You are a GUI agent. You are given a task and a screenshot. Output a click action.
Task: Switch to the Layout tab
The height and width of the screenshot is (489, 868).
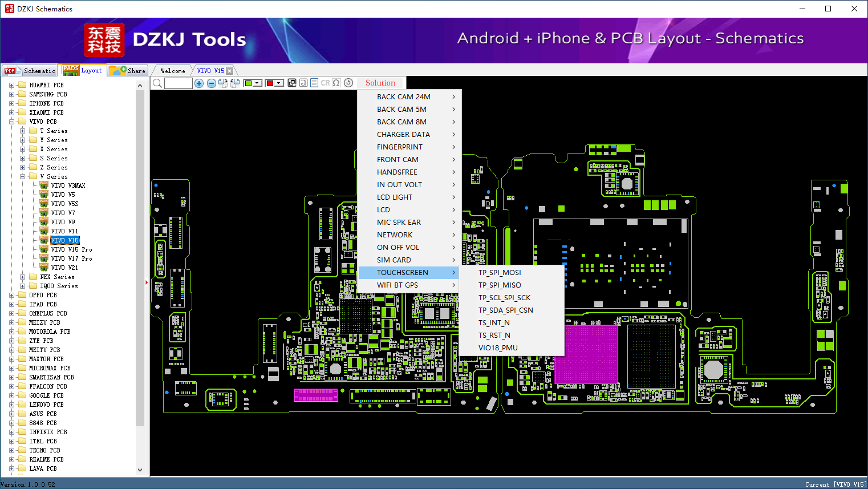coord(83,70)
